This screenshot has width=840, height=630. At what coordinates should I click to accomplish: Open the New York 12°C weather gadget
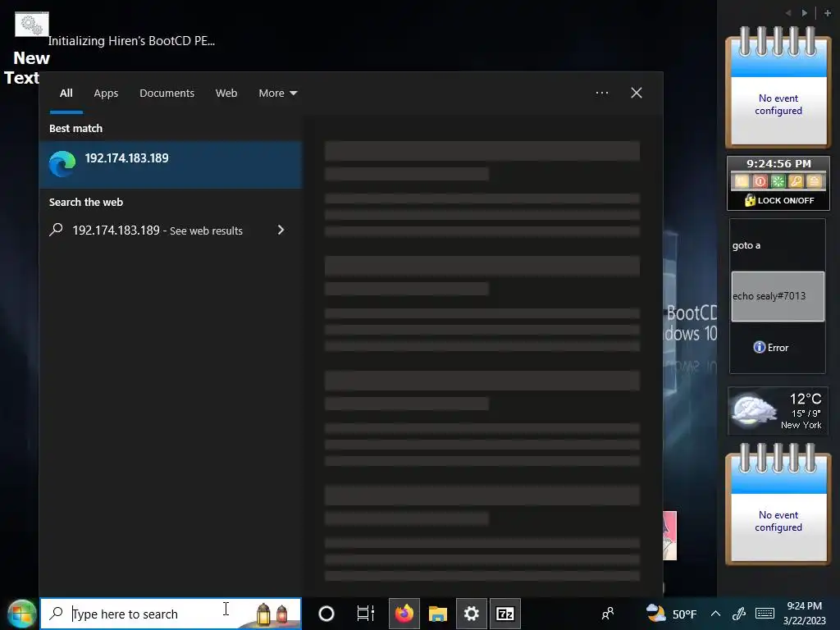[778, 411]
